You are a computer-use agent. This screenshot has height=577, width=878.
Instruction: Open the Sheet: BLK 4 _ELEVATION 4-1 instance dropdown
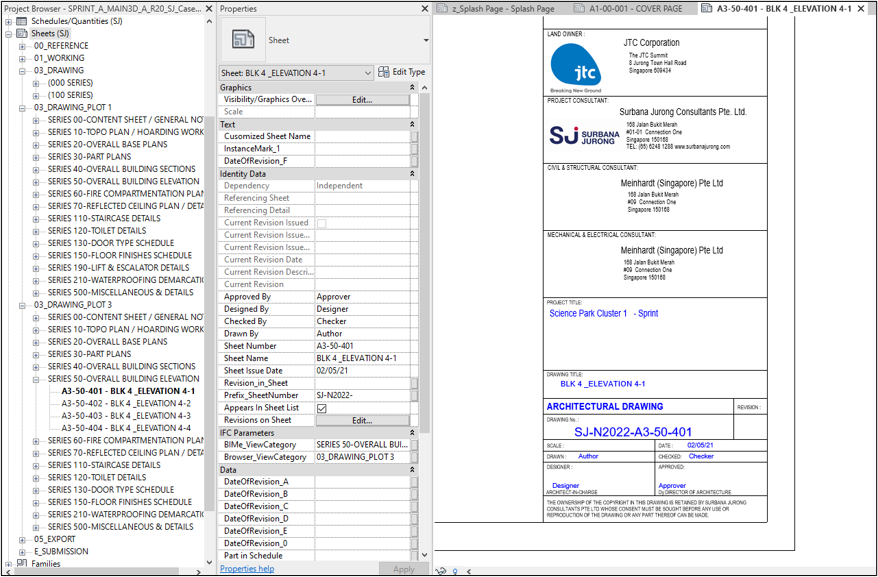pyautogui.click(x=367, y=73)
